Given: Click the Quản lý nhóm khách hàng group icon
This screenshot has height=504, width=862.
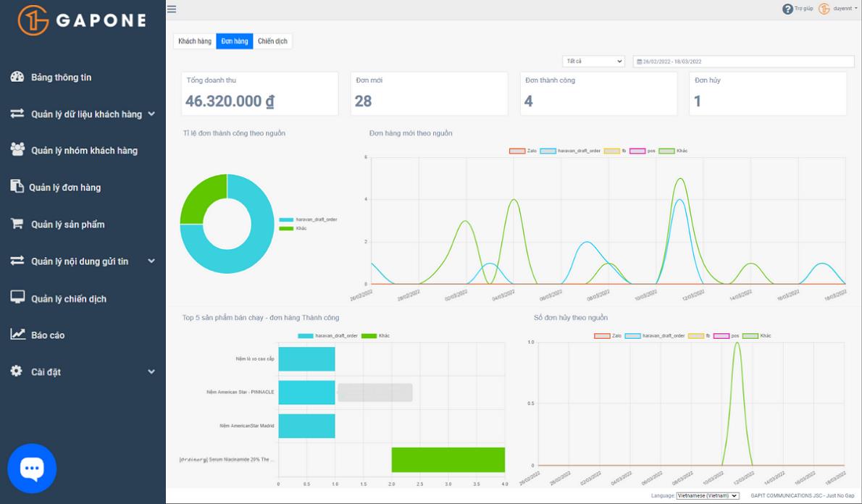Looking at the screenshot, I should pos(17,150).
